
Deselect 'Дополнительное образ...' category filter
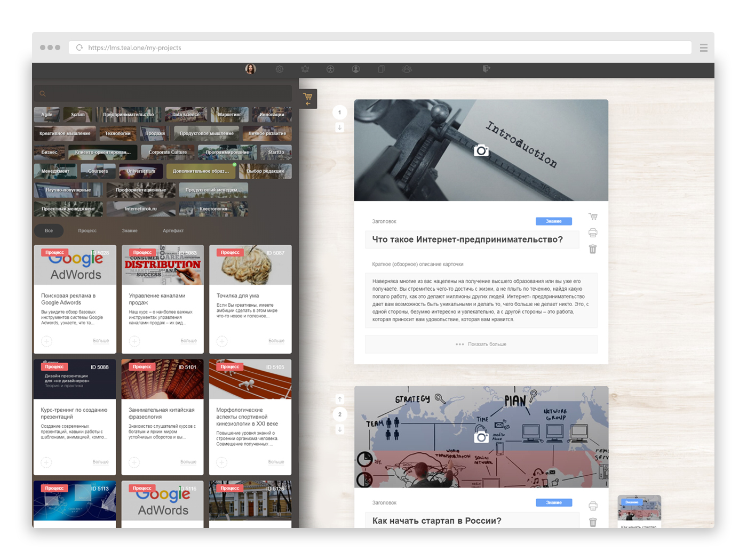[x=201, y=171]
